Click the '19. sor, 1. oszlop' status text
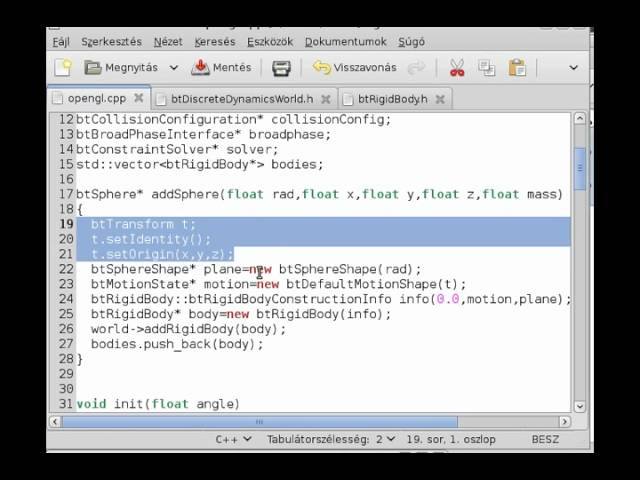This screenshot has width=640, height=480. (451, 439)
